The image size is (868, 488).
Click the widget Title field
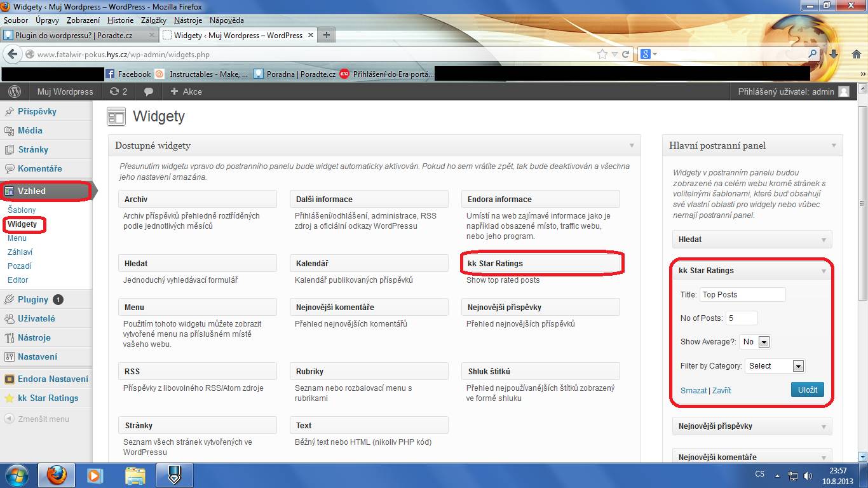(x=743, y=295)
